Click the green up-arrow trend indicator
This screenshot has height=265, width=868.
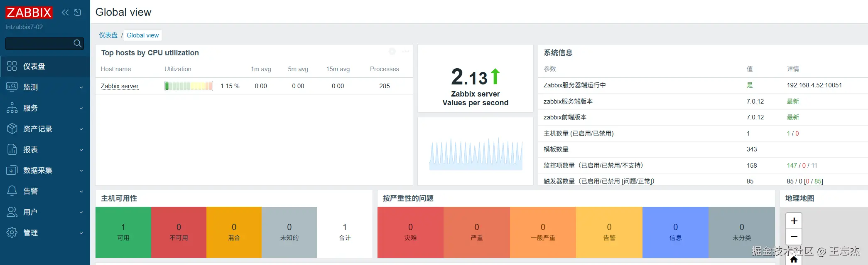(x=495, y=76)
